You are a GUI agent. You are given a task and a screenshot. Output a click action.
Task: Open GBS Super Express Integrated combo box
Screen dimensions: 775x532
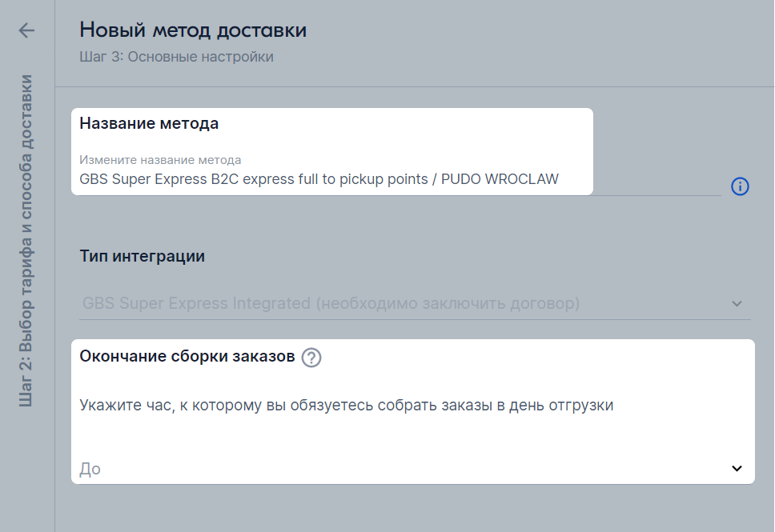pyautogui.click(x=415, y=303)
